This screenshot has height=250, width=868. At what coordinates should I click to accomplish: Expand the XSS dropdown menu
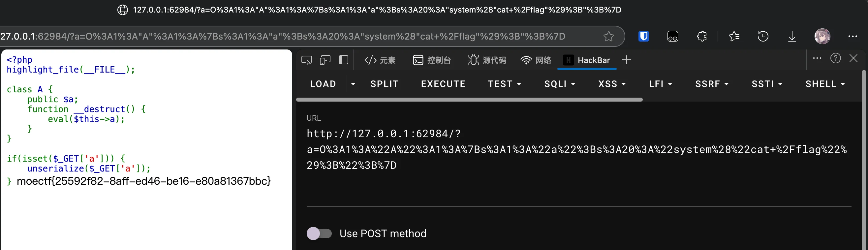(611, 84)
